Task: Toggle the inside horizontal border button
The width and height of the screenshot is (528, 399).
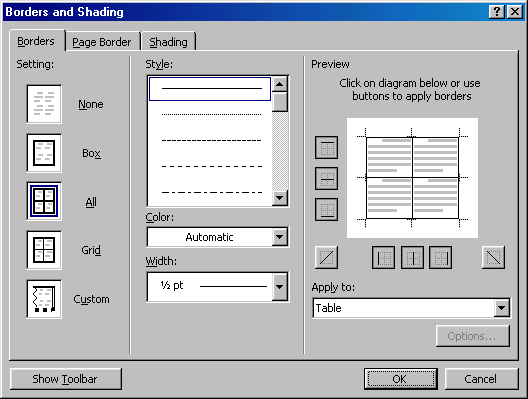Action: 326,178
